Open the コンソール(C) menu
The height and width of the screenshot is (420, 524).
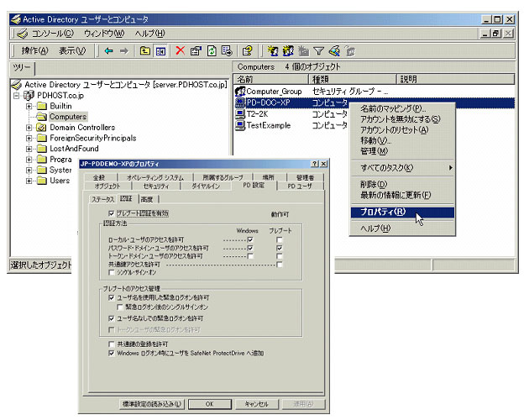point(52,34)
